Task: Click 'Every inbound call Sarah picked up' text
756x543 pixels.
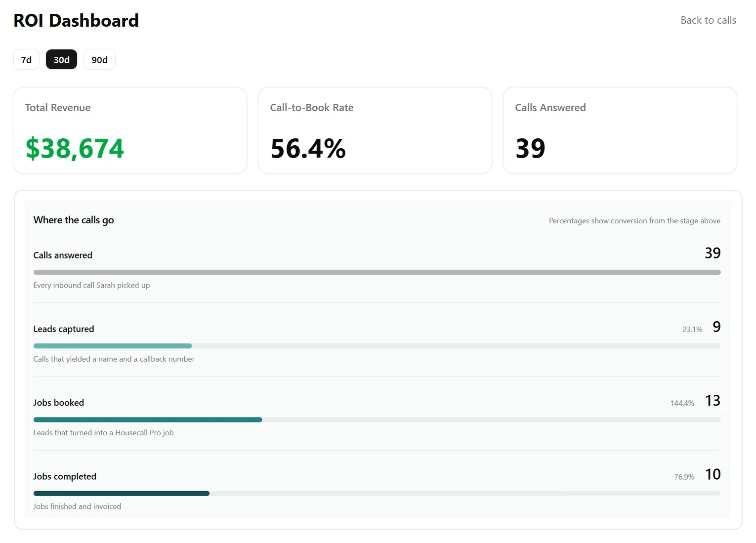Action: 91,285
